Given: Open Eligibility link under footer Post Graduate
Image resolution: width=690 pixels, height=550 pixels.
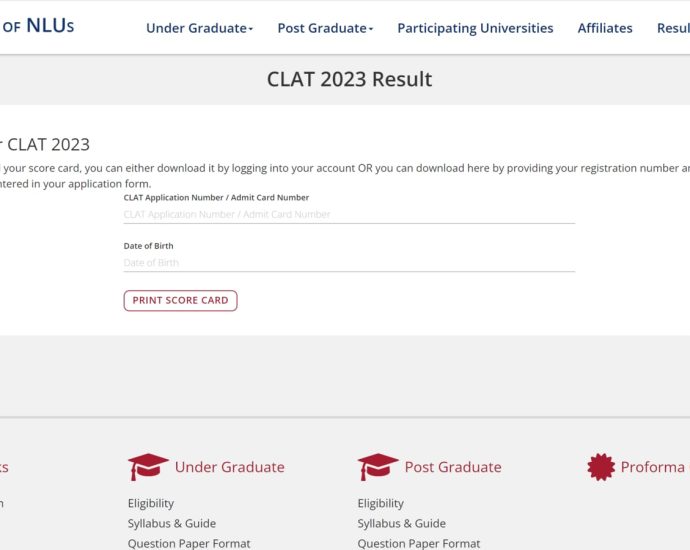Looking at the screenshot, I should 381,503.
